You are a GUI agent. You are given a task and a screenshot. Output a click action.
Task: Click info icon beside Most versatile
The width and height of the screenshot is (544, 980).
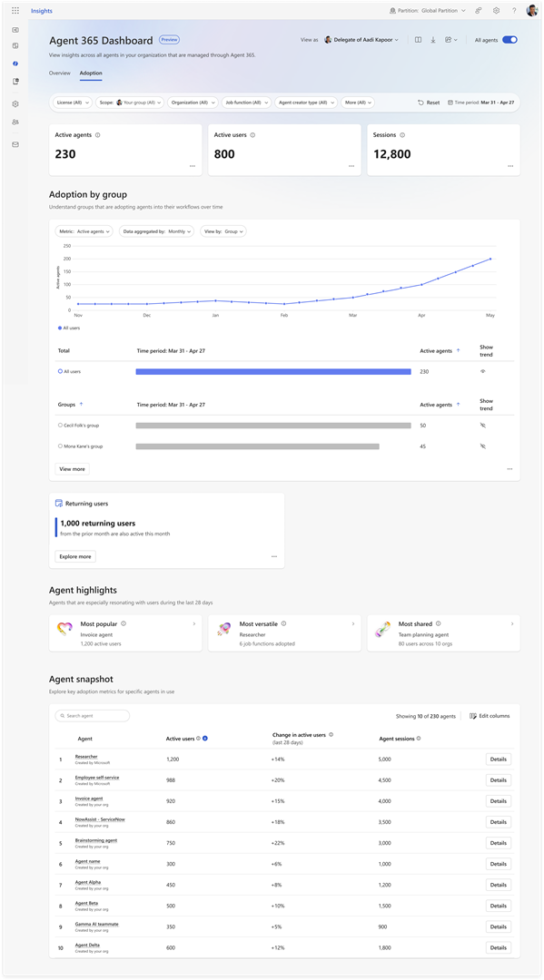coord(284,623)
